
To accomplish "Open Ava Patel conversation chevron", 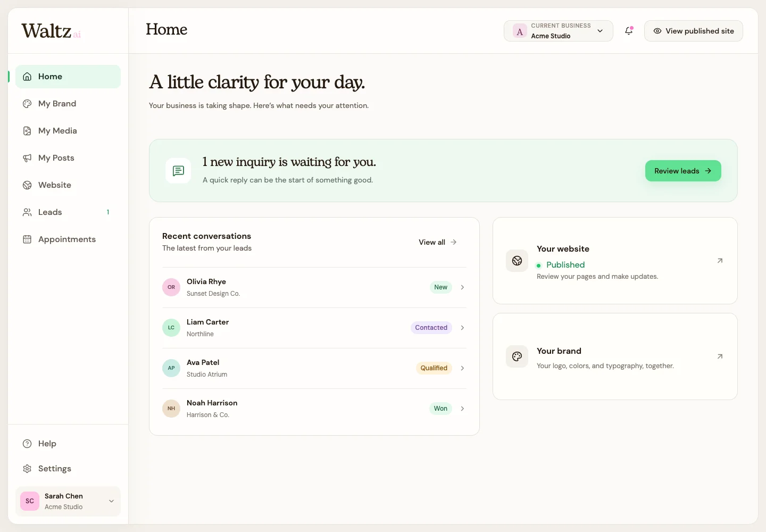I will point(462,368).
